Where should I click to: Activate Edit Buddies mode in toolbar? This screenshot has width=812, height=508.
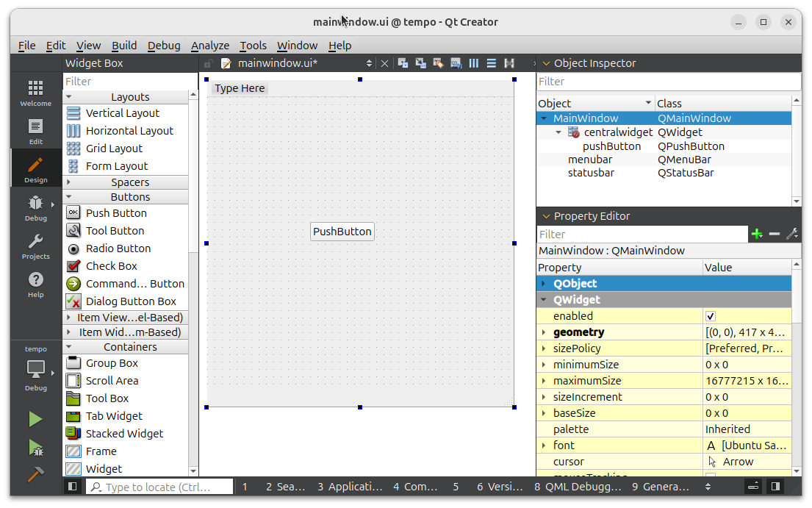point(438,63)
